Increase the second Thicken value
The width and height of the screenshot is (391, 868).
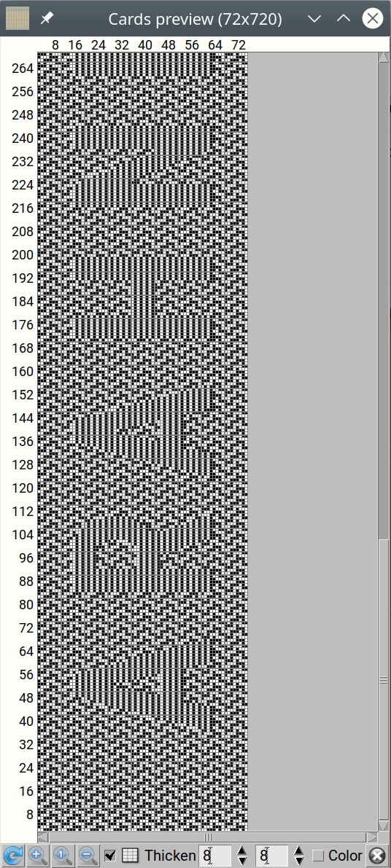299,851
